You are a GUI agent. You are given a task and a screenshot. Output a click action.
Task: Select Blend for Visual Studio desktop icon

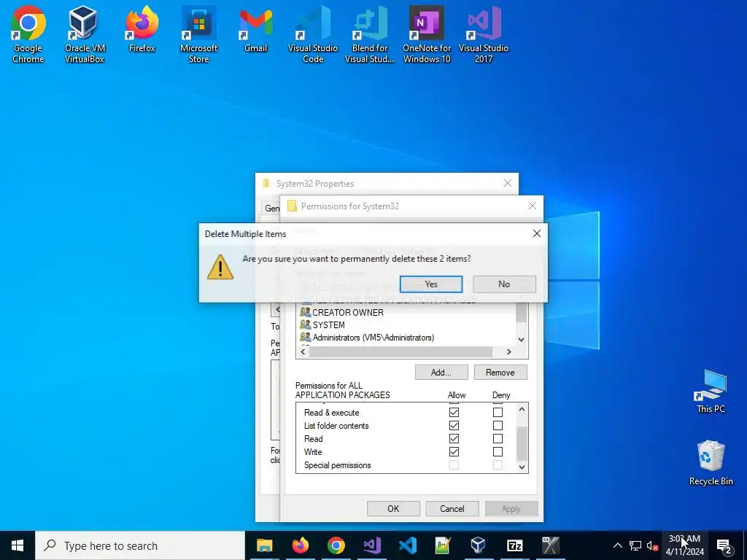point(370,34)
